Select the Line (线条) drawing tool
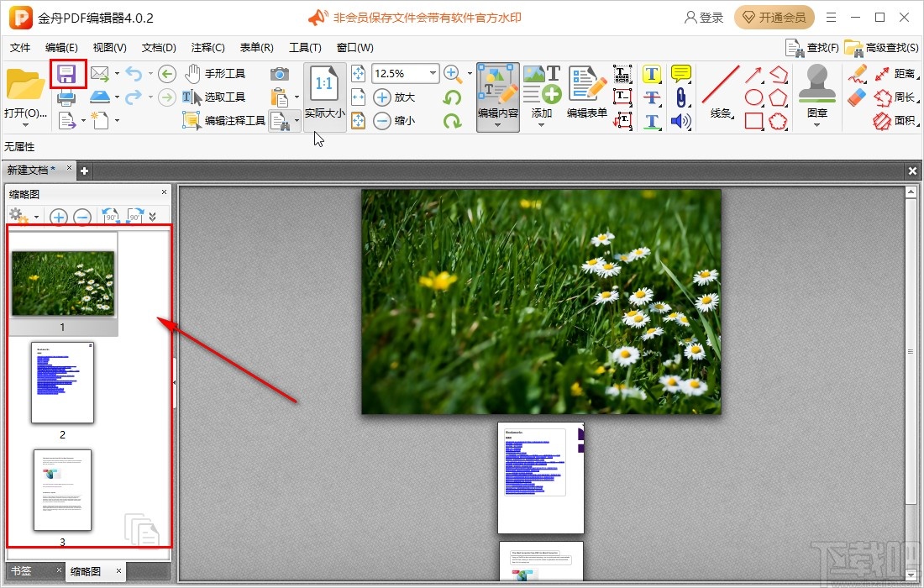The height and width of the screenshot is (588, 924). point(721,93)
